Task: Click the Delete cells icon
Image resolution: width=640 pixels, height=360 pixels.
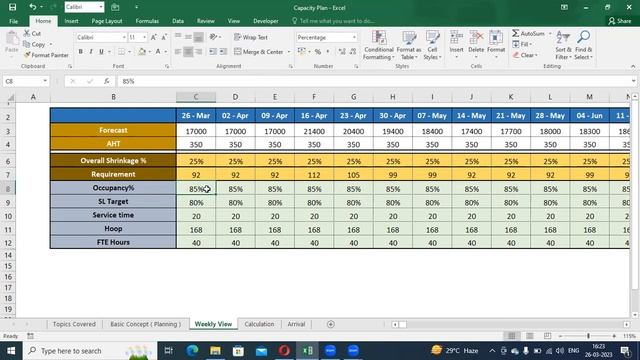Action: [x=476, y=38]
